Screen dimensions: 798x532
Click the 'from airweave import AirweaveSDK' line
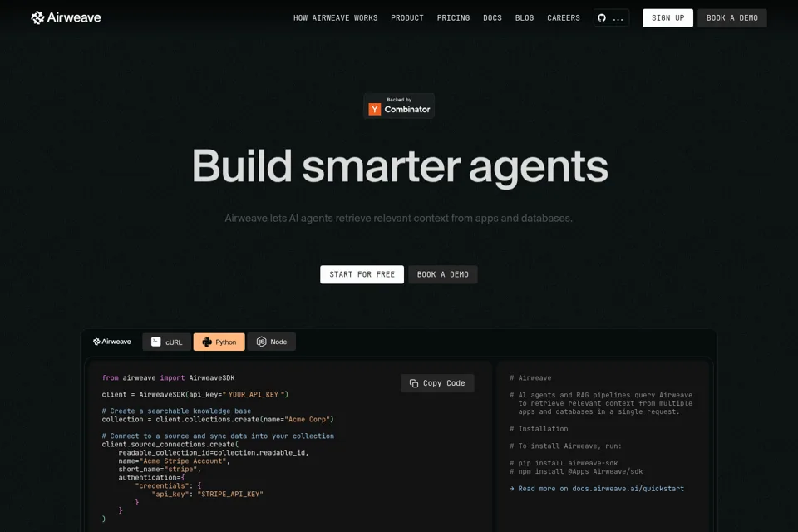click(x=168, y=377)
